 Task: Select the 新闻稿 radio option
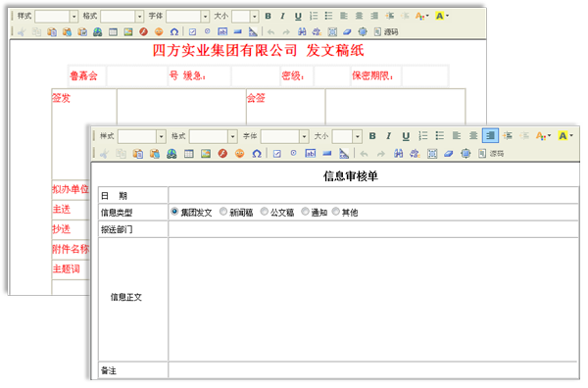click(x=223, y=212)
